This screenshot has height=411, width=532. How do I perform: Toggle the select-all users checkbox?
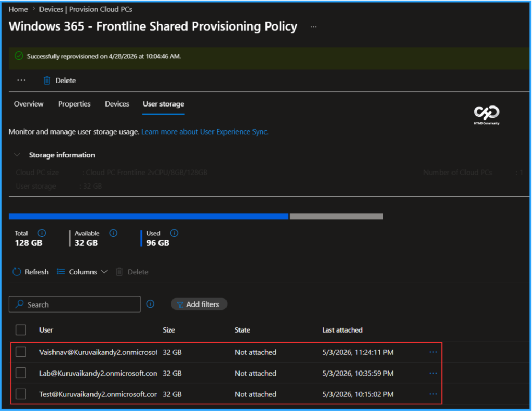21,330
